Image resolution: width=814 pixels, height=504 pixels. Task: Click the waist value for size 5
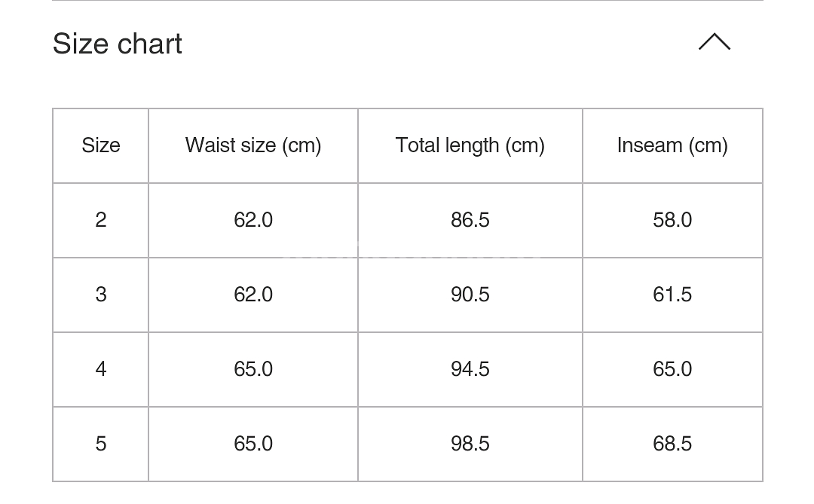coord(253,444)
